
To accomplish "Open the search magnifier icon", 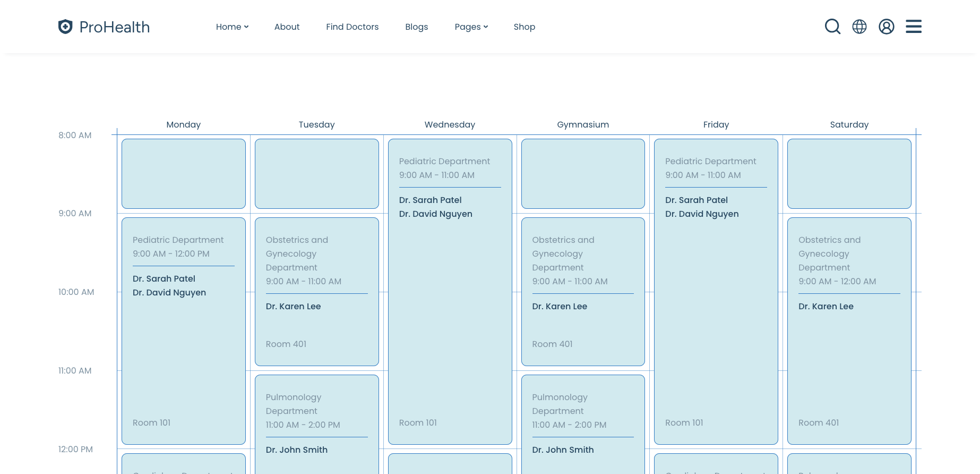I will tap(832, 27).
